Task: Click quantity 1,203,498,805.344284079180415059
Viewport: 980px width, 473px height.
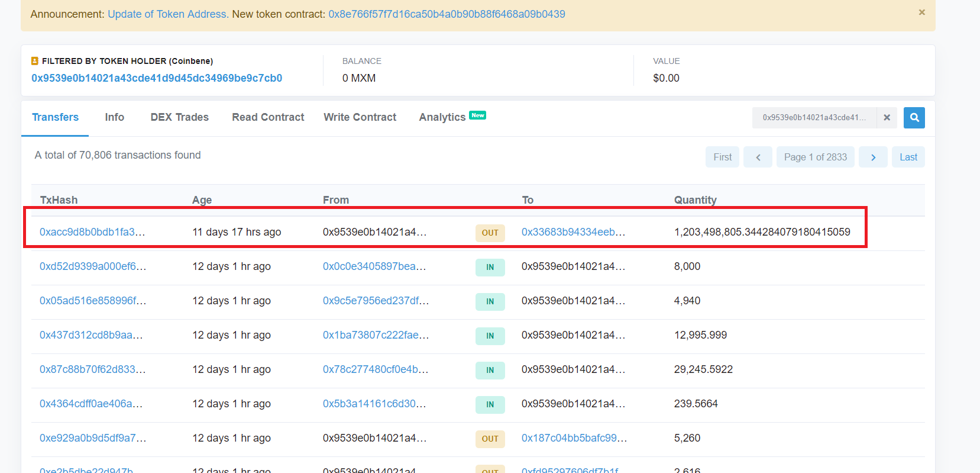Action: pos(762,232)
